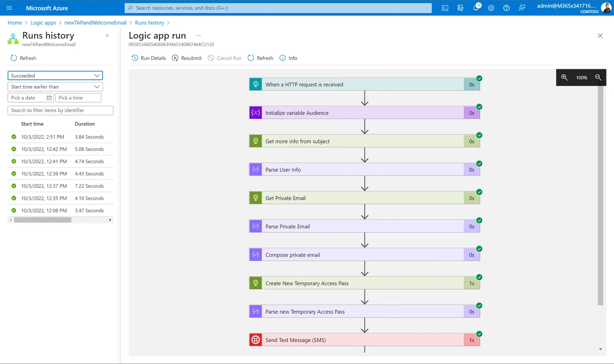Click Info in the run toolbar
The image size is (614, 364).
click(289, 58)
